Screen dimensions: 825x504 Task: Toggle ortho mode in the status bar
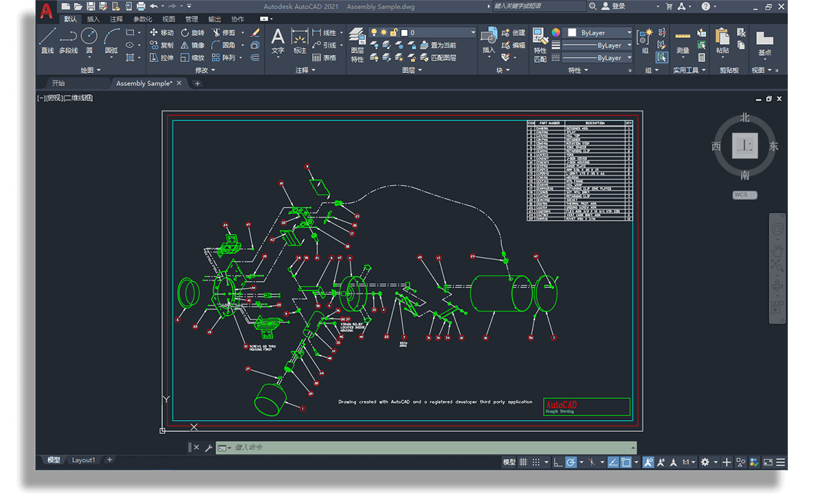pos(558,462)
